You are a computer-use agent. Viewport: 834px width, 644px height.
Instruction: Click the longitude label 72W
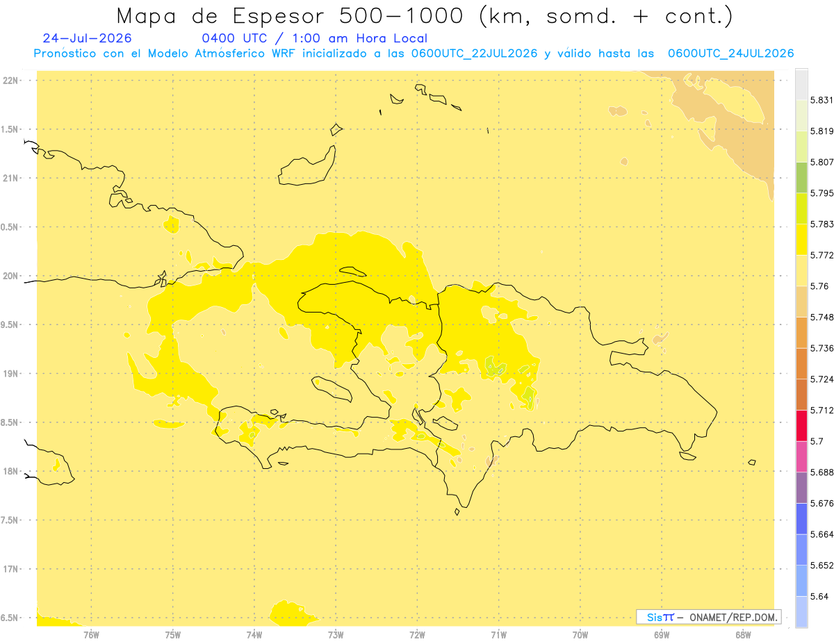click(x=417, y=634)
